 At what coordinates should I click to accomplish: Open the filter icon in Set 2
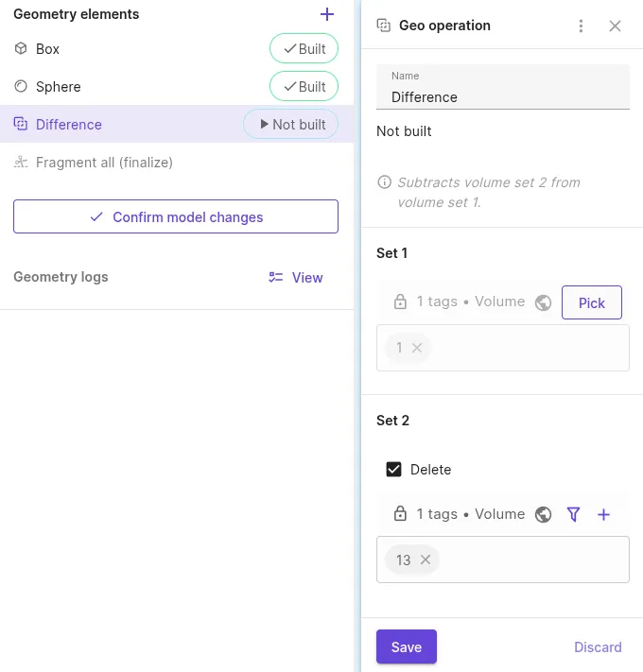click(x=573, y=514)
